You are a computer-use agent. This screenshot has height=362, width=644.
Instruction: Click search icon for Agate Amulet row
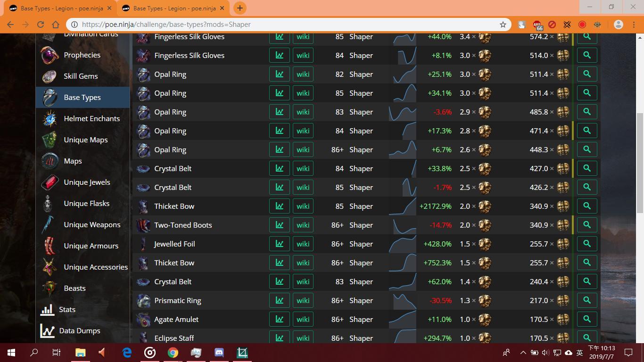587,319
